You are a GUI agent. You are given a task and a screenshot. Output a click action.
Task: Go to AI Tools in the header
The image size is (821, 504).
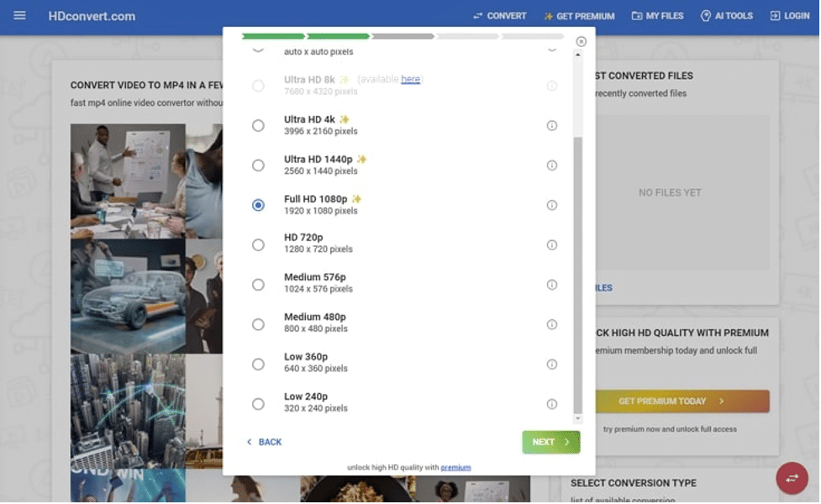point(727,16)
